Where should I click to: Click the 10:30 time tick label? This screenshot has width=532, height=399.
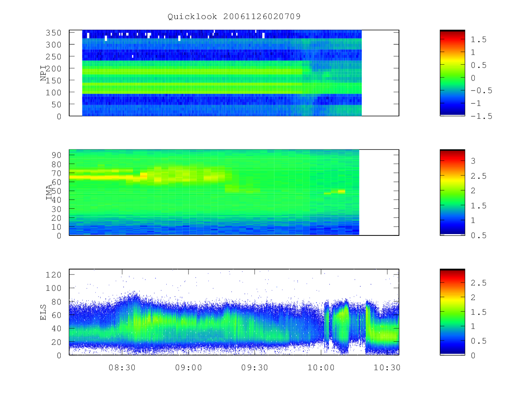387,368
